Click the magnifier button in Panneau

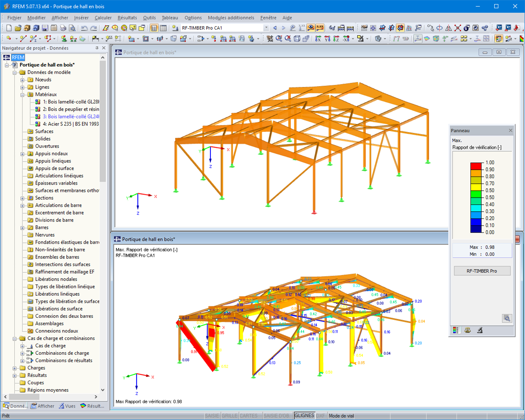coord(507,318)
